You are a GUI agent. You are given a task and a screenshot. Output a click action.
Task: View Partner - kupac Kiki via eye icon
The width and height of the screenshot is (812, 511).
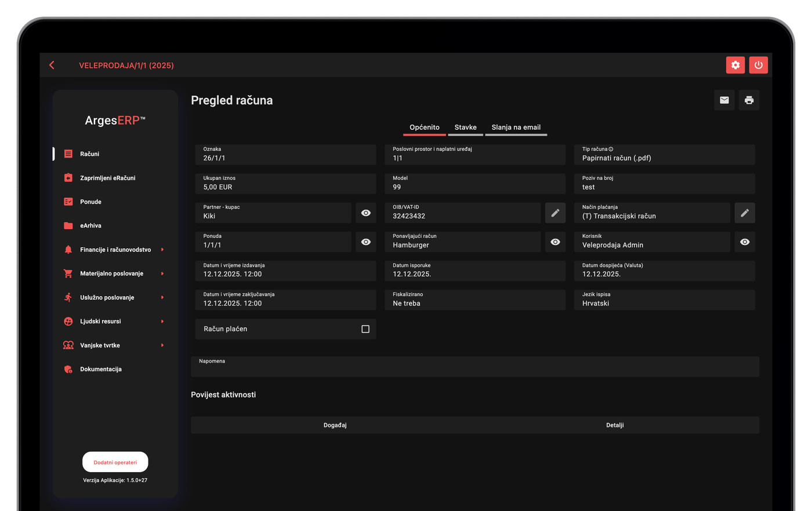click(366, 213)
